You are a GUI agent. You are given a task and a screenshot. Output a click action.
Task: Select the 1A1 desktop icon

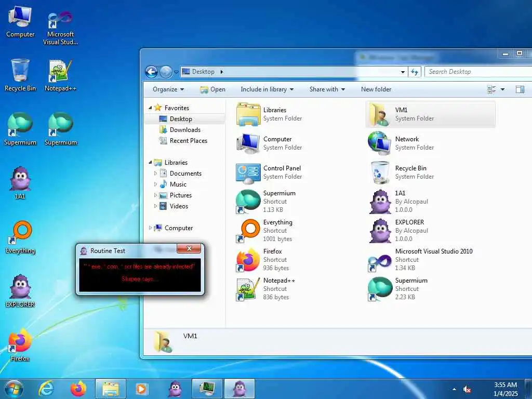point(20,182)
